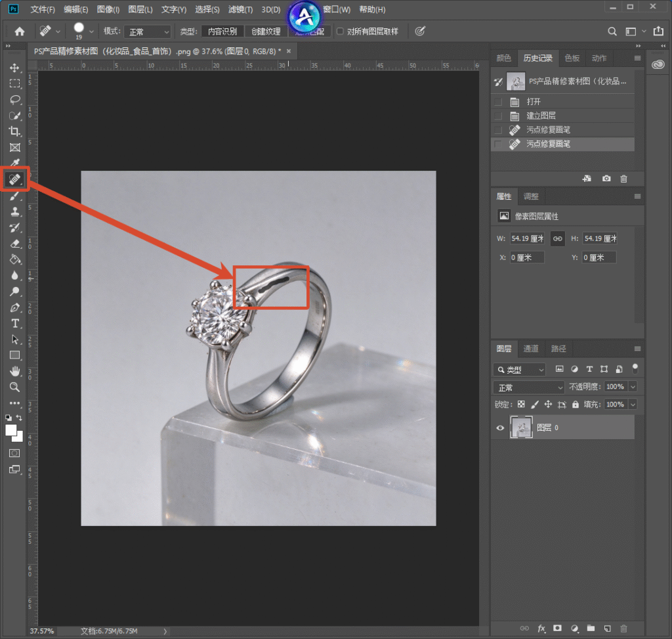Open the 文件(F) menu
This screenshot has height=639, width=672.
click(43, 9)
